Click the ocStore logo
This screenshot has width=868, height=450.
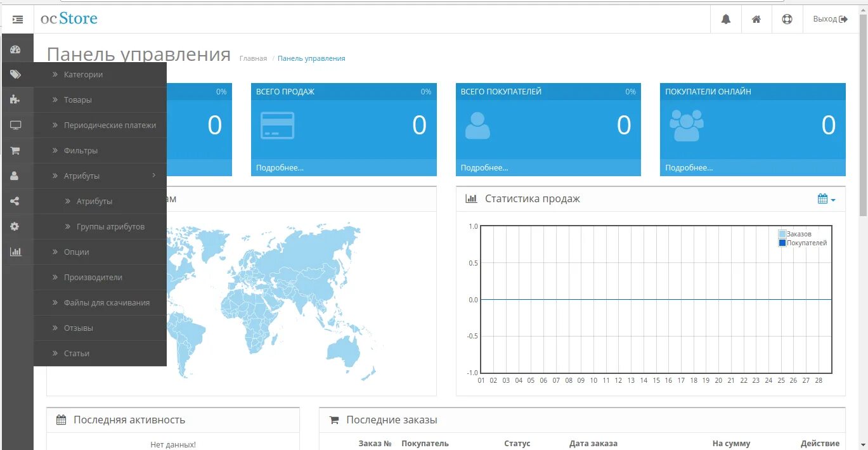(x=69, y=19)
